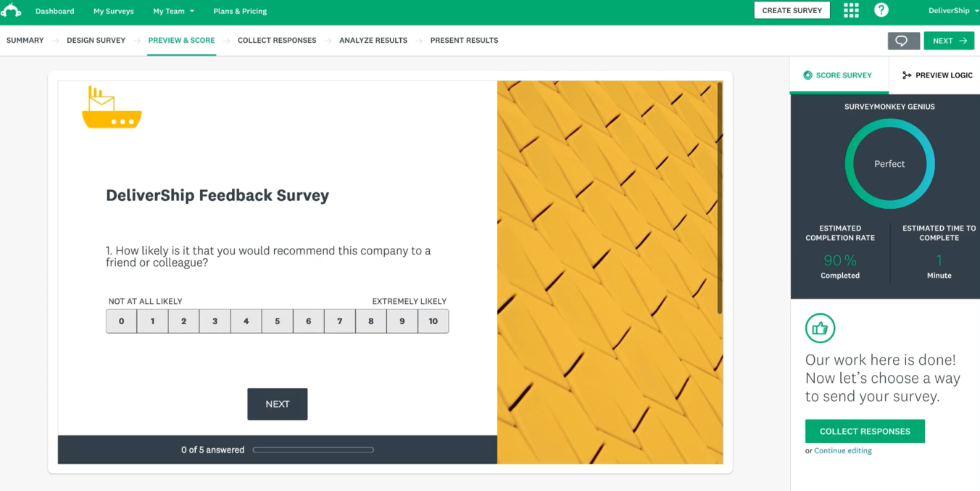Switch to the SCORE SURVEY tab
980x491 pixels.
pyautogui.click(x=838, y=75)
